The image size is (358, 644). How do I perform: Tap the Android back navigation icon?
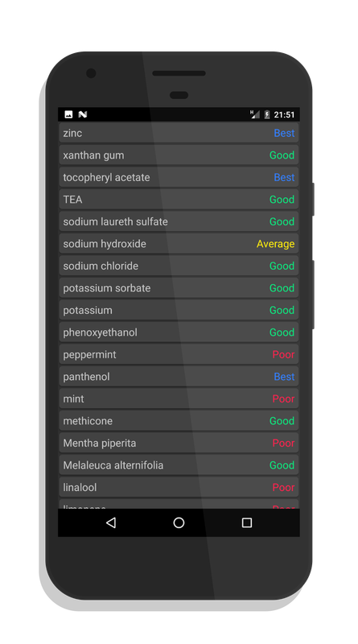pyautogui.click(x=111, y=522)
